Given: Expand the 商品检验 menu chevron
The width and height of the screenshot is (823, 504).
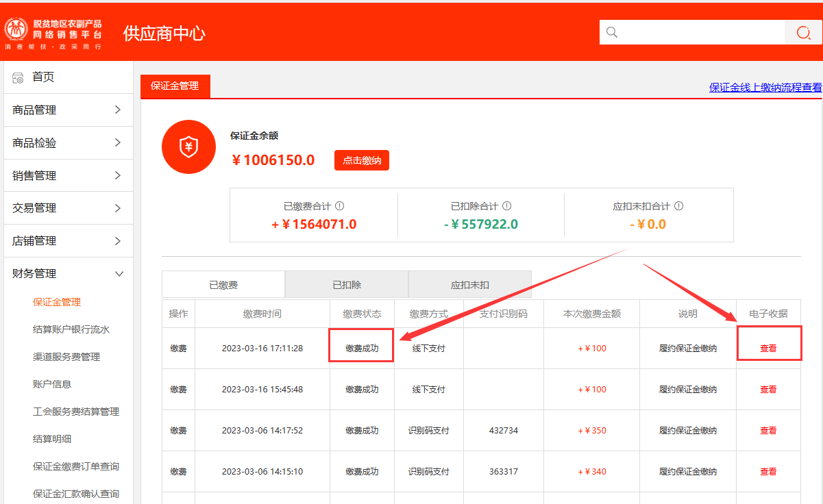Looking at the screenshot, I should coord(118,142).
